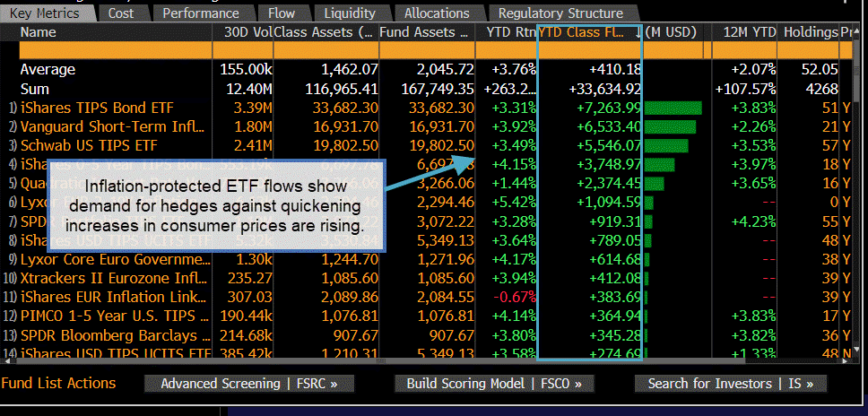The width and height of the screenshot is (868, 416).
Task: Click the Advanced Screening FSRC button
Action: tap(249, 384)
